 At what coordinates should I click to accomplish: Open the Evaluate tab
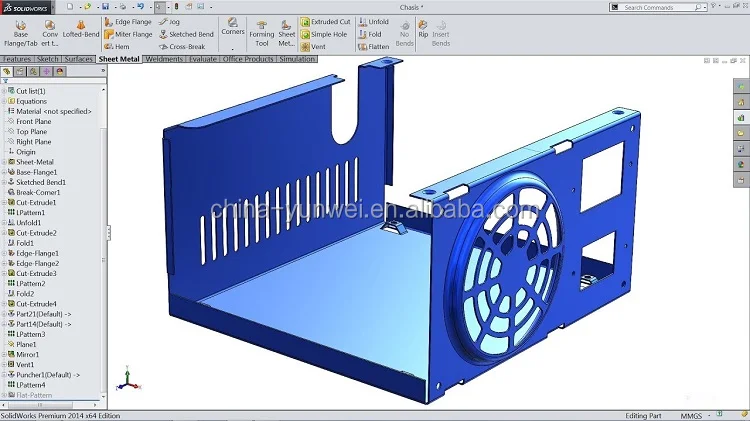(203, 59)
